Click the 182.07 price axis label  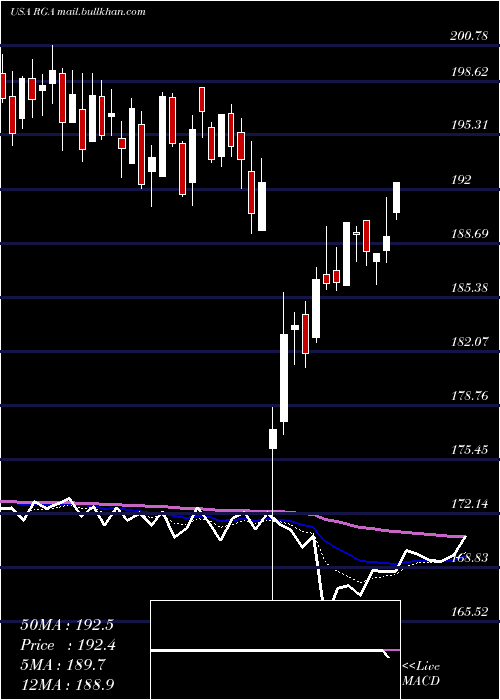(x=469, y=342)
